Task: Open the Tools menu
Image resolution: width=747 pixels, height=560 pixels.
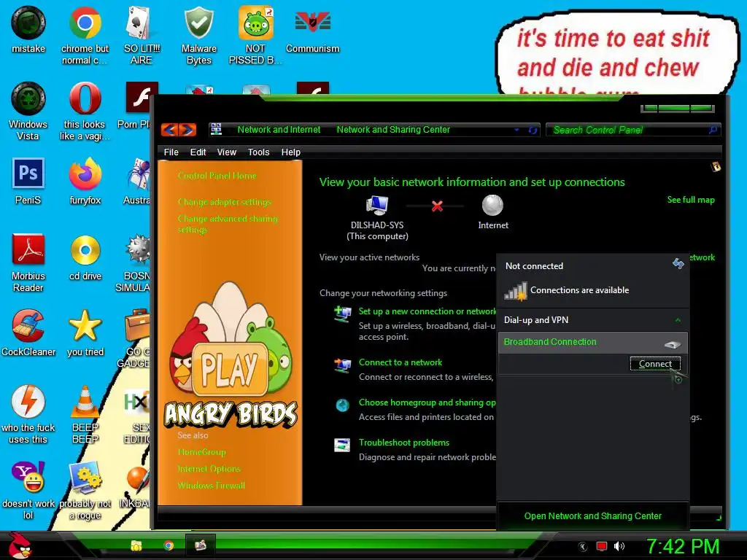Action: coord(258,152)
